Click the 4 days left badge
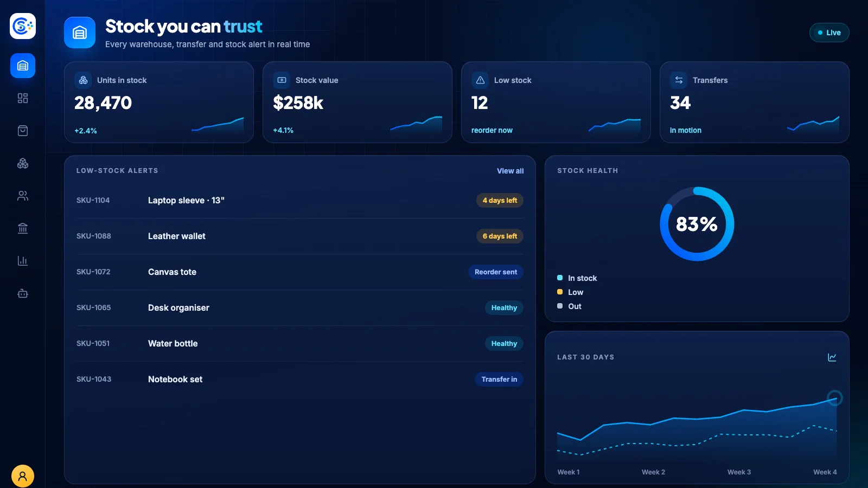This screenshot has width=868, height=488. tap(500, 201)
